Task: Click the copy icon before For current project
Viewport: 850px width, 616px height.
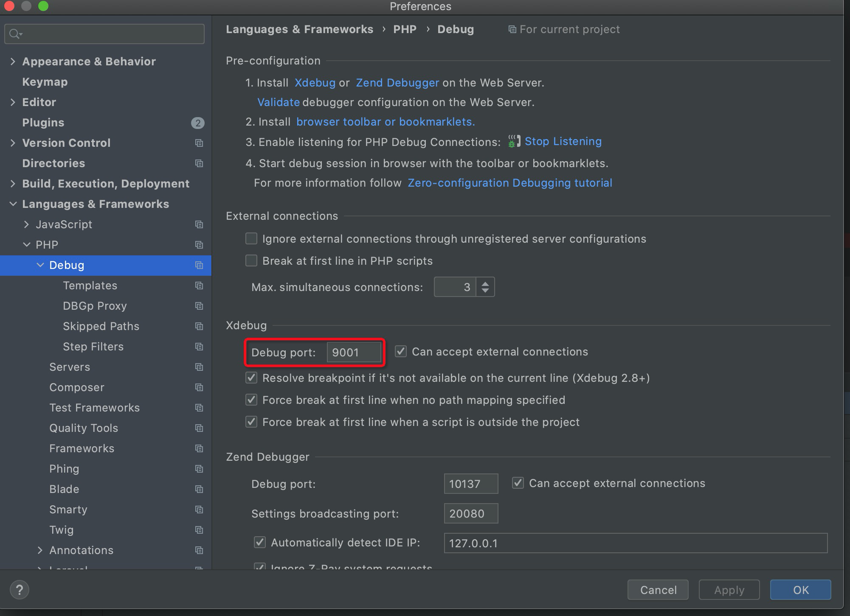Action: coord(512,29)
